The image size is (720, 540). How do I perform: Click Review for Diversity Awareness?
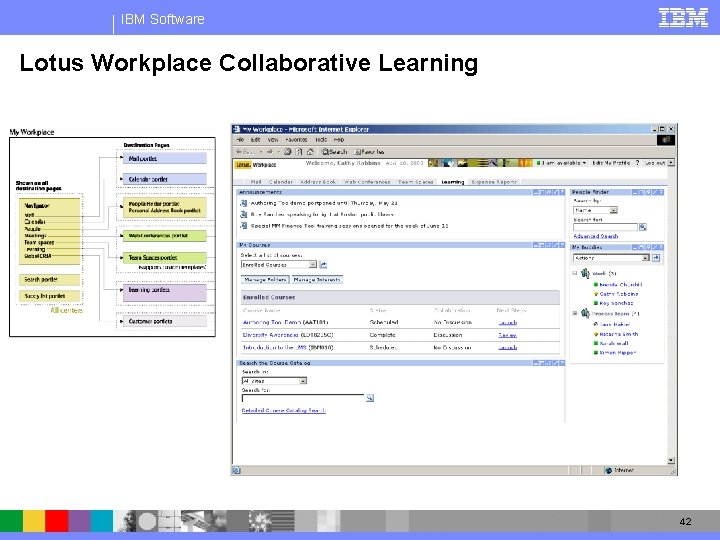(507, 335)
